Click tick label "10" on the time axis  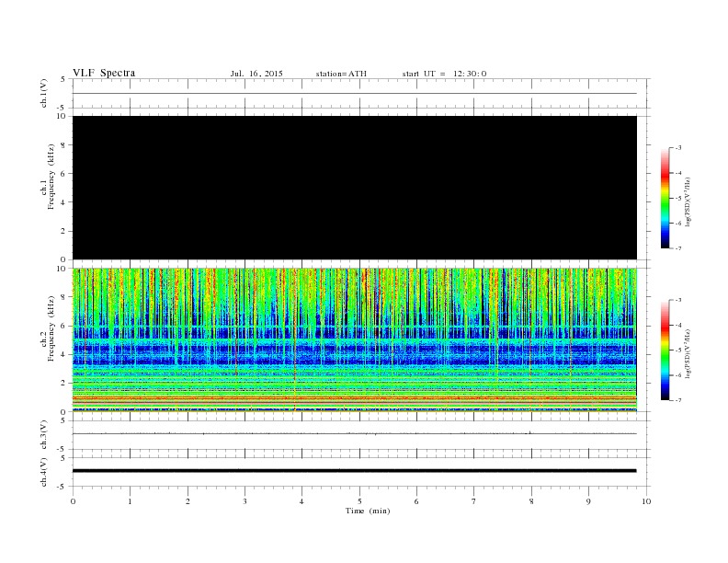(x=646, y=501)
